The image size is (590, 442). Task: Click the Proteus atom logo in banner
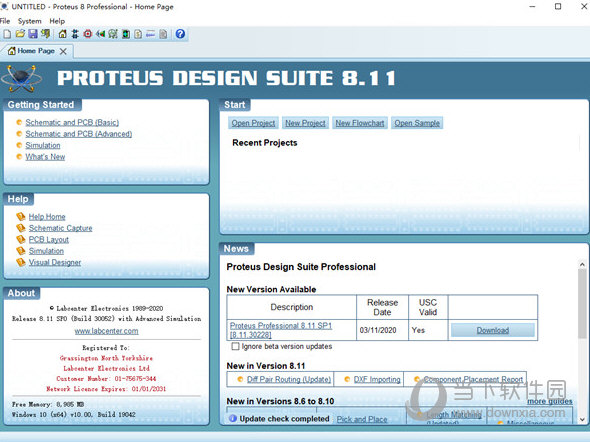click(22, 78)
